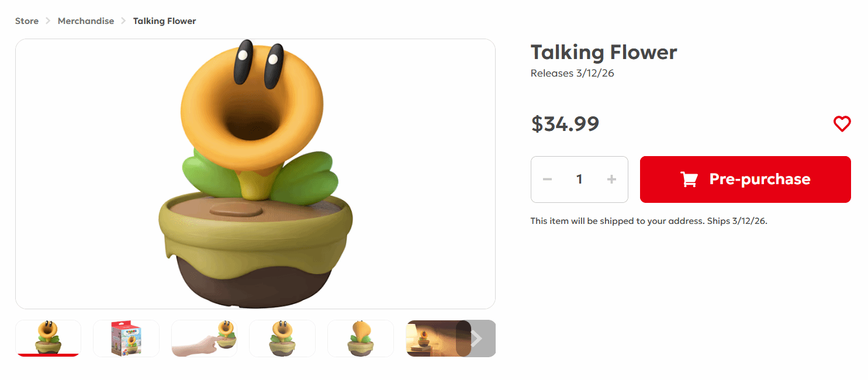This screenshot has height=380, width=868.
Task: Open the Merchandise breadcrumb link
Action: pyautogui.click(x=86, y=21)
